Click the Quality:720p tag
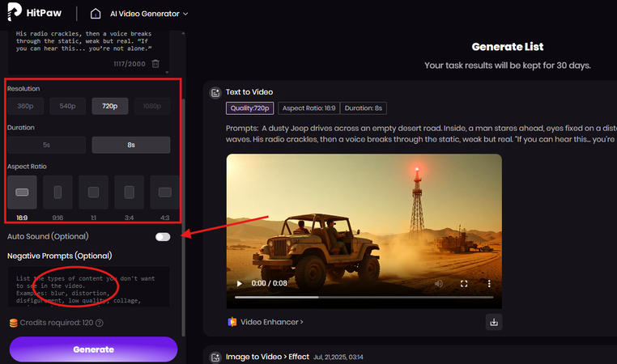The image size is (617, 364). (250, 108)
